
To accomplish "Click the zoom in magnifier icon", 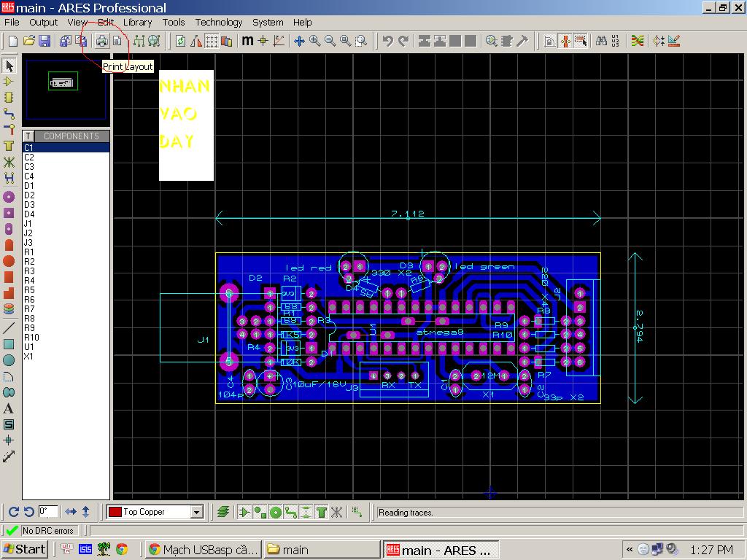I will coord(314,41).
